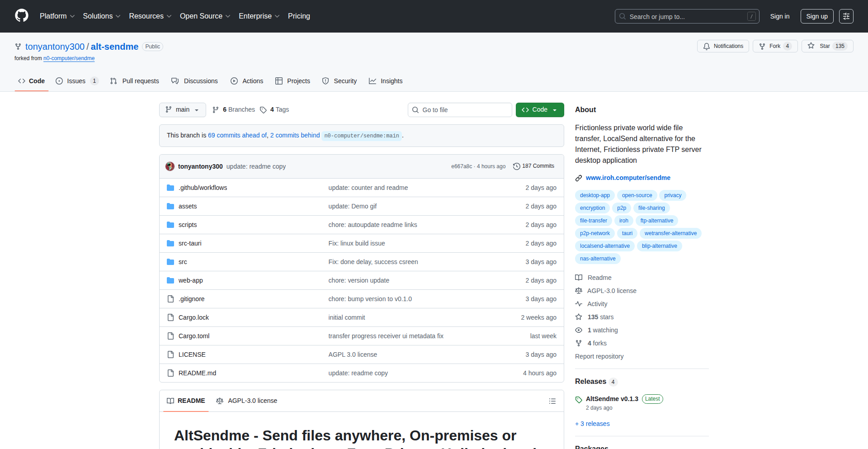Open the README outline list icon
The image size is (868, 449).
552,401
